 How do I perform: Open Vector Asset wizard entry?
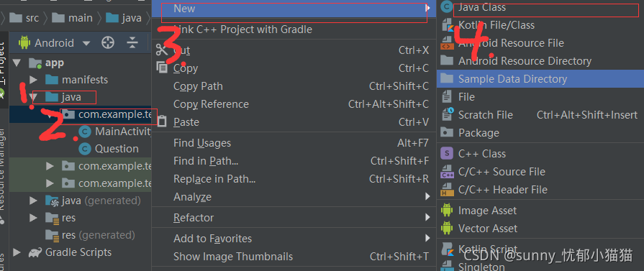click(540, 229)
